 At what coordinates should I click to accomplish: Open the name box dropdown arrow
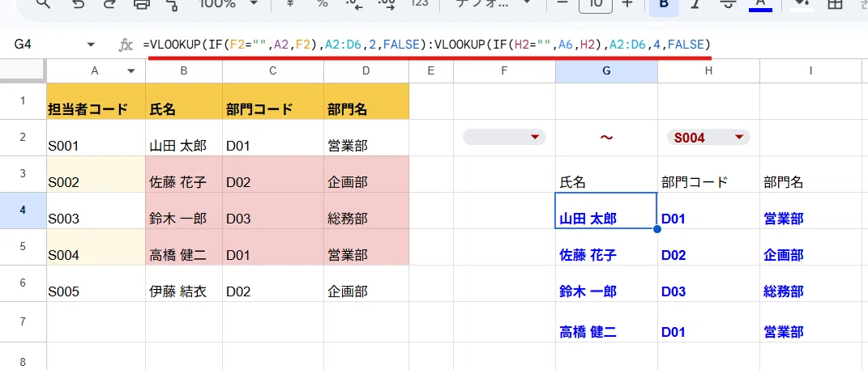[92, 45]
